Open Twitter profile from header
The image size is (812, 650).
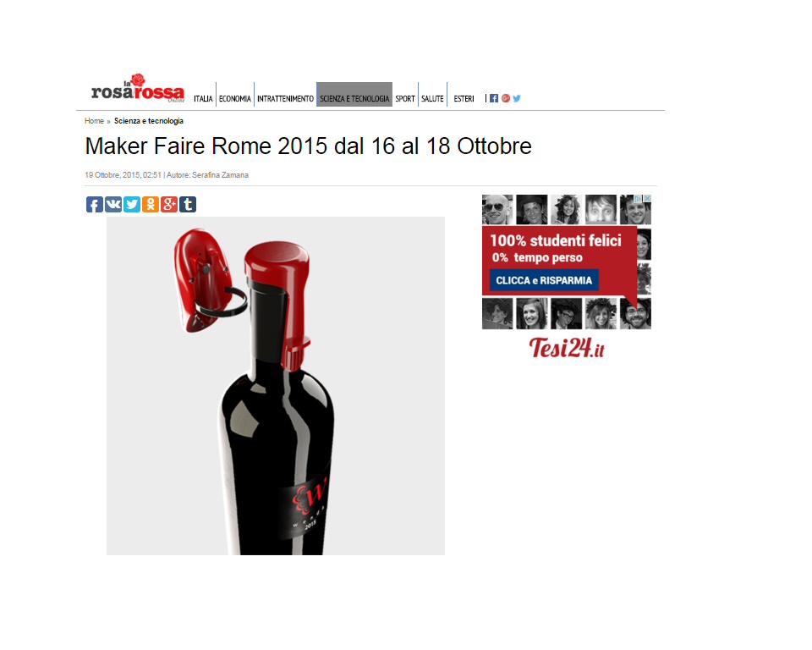click(x=517, y=98)
